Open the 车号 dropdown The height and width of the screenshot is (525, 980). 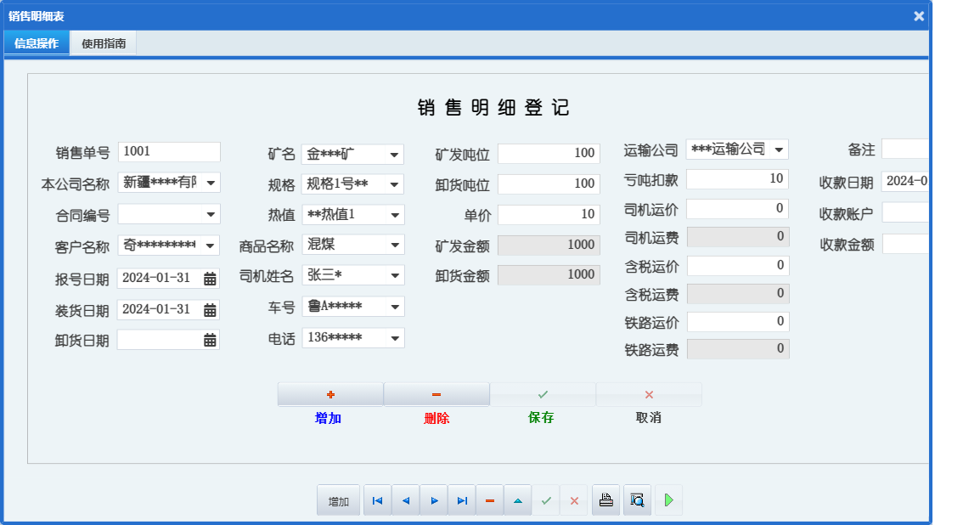pyautogui.click(x=394, y=306)
